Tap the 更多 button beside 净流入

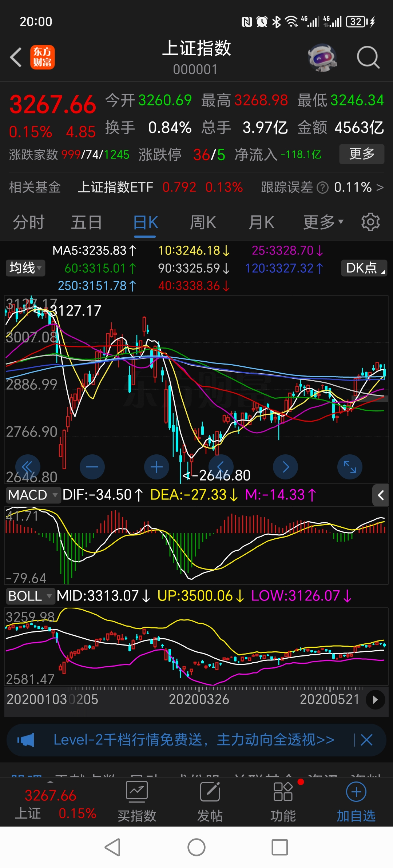click(x=362, y=154)
